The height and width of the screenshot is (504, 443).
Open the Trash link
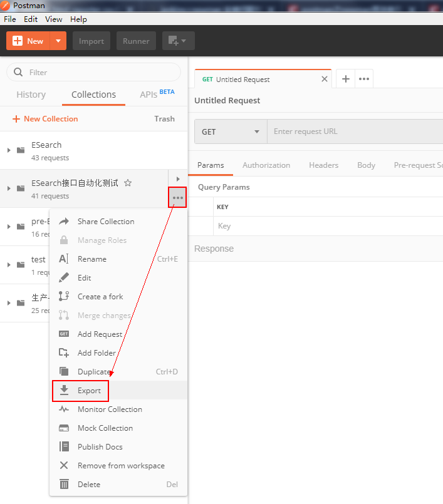click(x=164, y=119)
